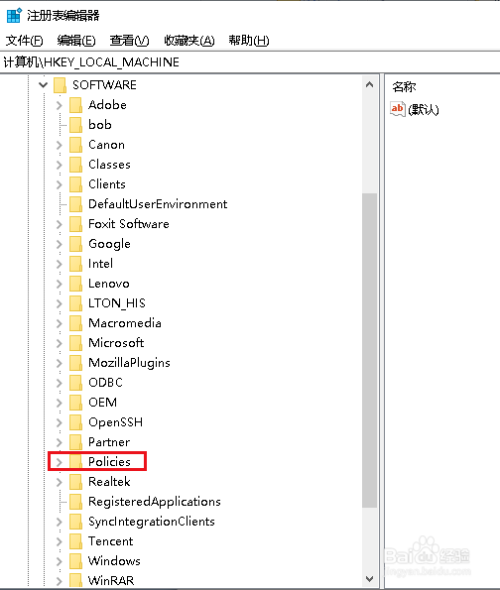Select the WinRAR key label
The image size is (500, 590).
[x=111, y=581]
